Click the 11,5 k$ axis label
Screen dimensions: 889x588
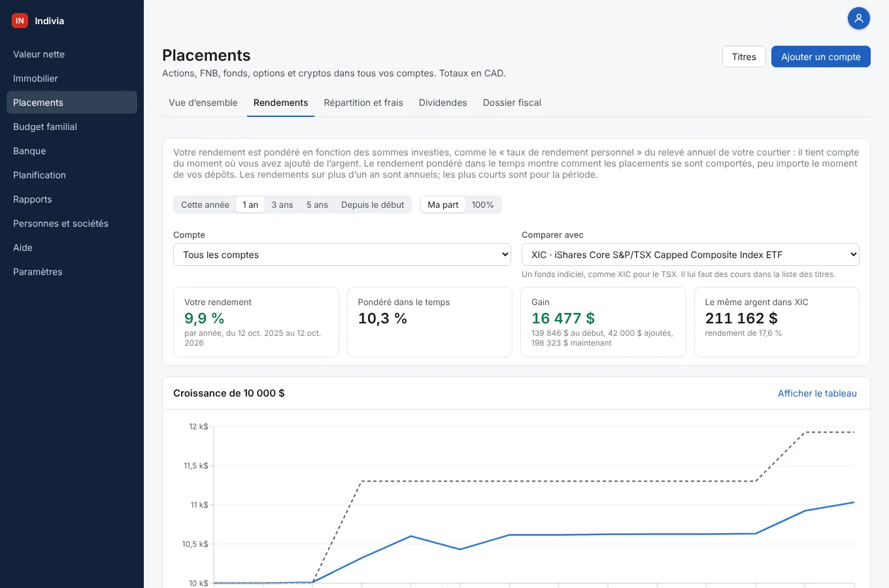point(196,466)
